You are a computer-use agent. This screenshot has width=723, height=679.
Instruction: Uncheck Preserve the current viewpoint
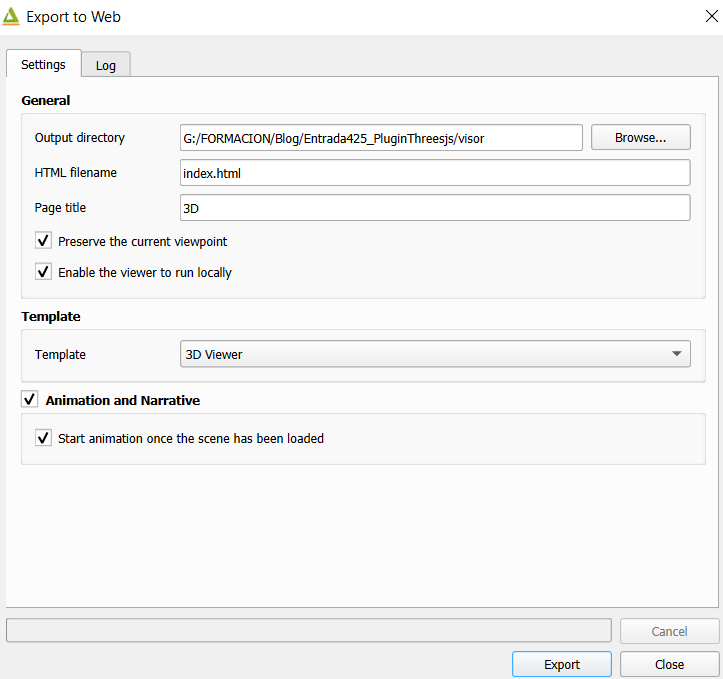point(43,241)
